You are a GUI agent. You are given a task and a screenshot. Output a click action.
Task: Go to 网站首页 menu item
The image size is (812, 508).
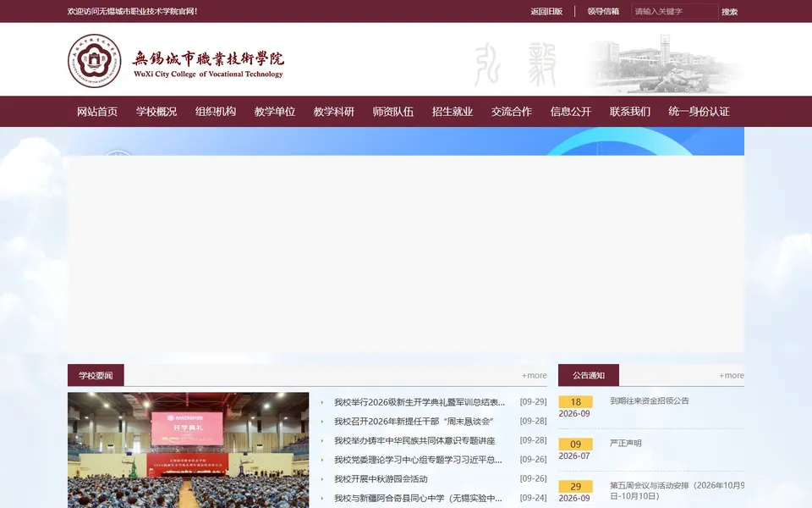97,112
